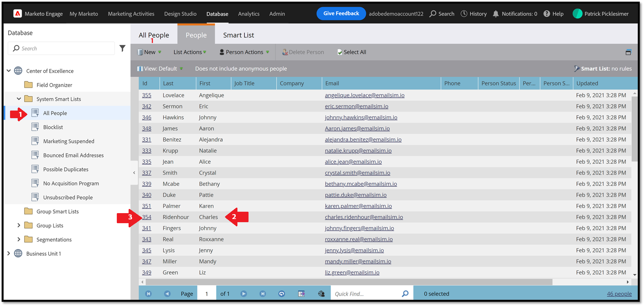This screenshot has height=306, width=644.
Task: Click the notifications bell icon
Action: [496, 14]
